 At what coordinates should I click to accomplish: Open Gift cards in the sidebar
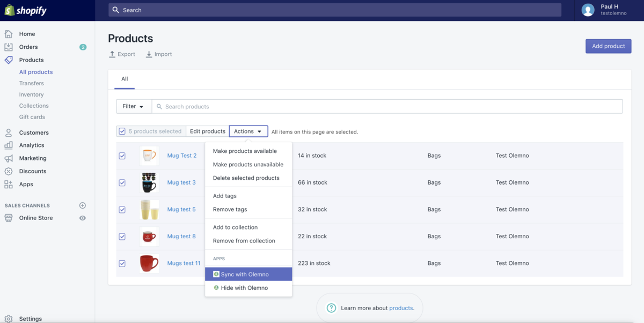32,117
